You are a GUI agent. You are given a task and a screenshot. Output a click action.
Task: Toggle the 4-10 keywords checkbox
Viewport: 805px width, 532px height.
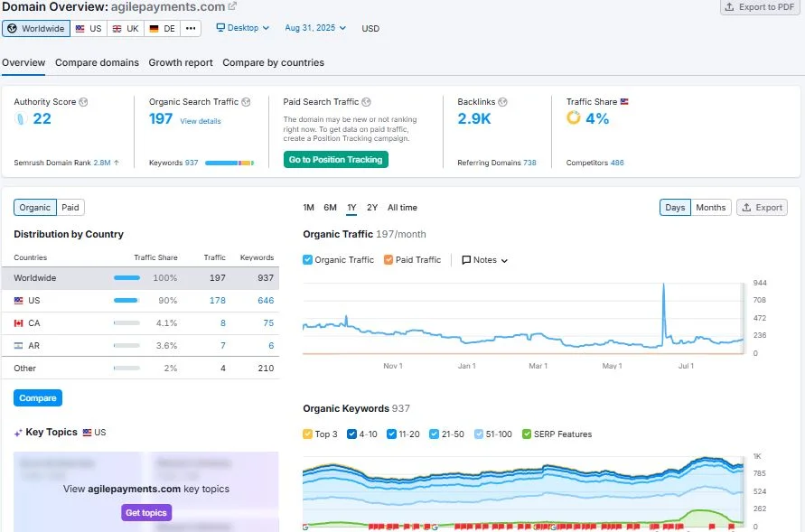pyautogui.click(x=351, y=434)
